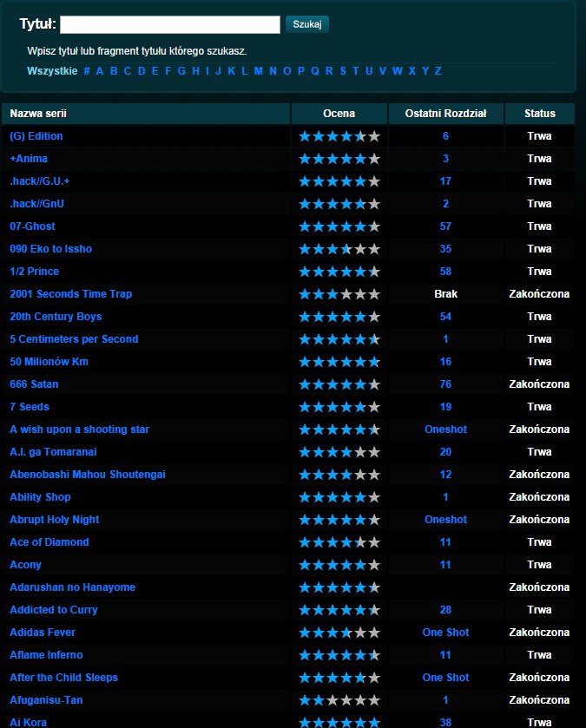Click the star rating for +Anima
This screenshot has height=728, width=586.
point(339,159)
